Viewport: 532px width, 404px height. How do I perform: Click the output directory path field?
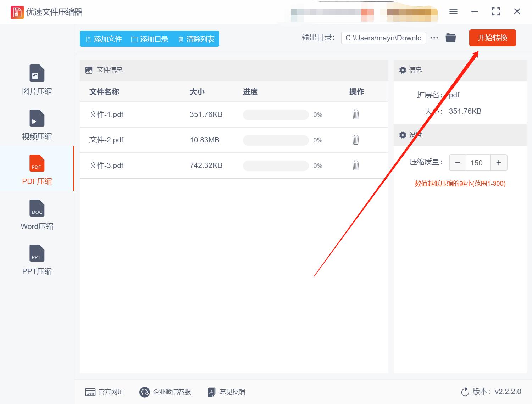383,38
